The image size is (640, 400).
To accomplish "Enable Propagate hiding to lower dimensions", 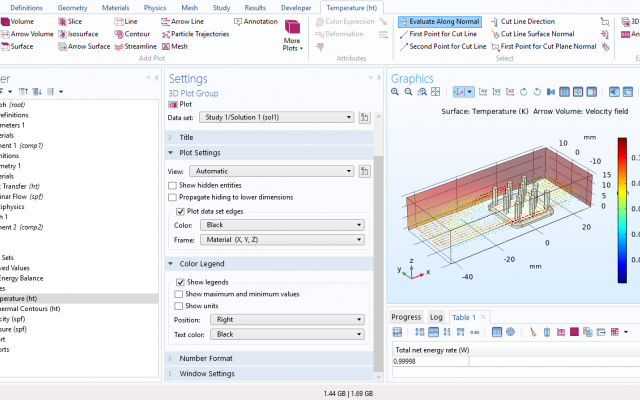I will coord(172,197).
